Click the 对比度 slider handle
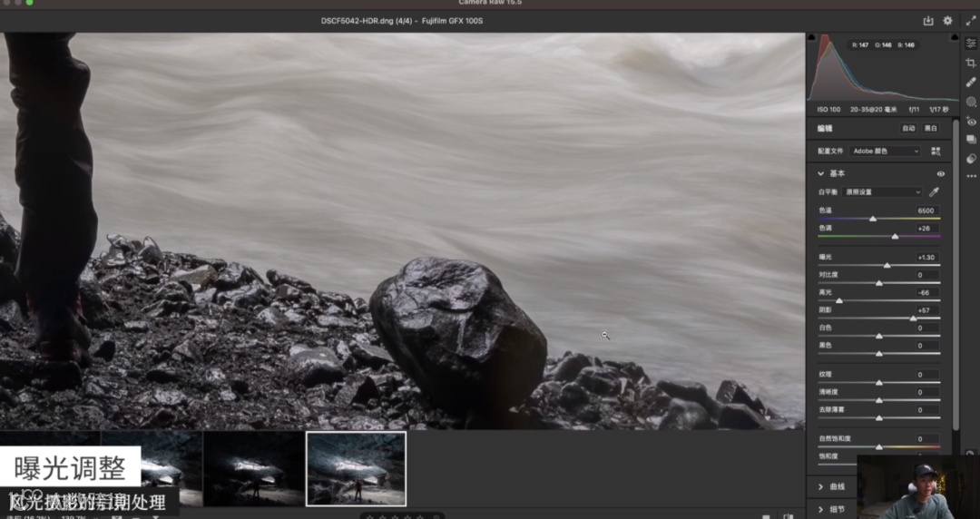The image size is (980, 519). (x=878, y=283)
